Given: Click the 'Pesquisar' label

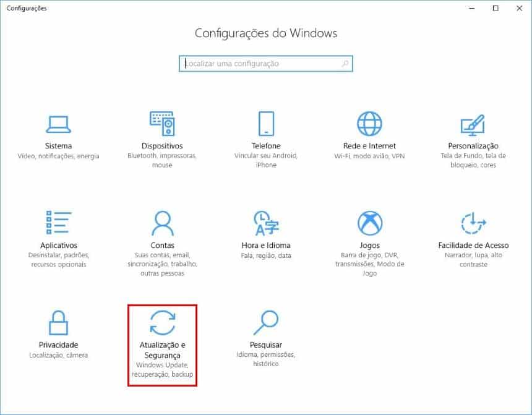Looking at the screenshot, I should 266,345.
